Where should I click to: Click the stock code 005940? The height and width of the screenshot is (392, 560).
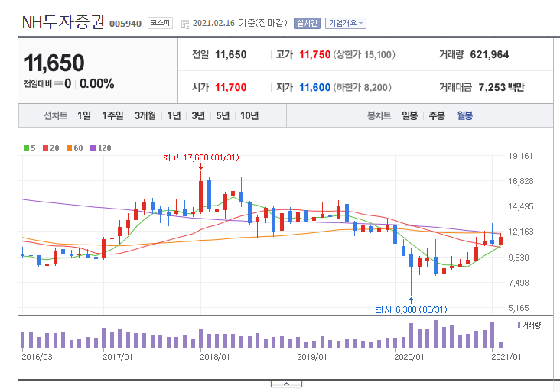[125, 24]
